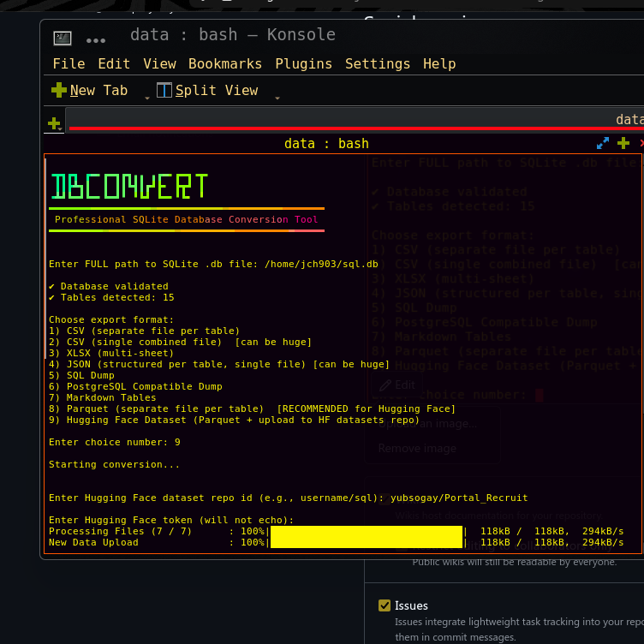Open the three-dots window menu in title bar
The height and width of the screenshot is (644, 644).
pyautogui.click(x=96, y=40)
